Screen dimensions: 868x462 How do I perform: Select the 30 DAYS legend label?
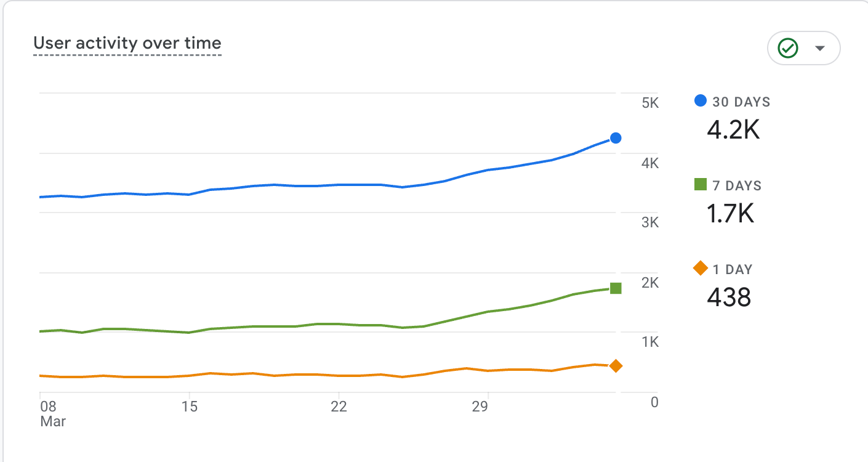click(741, 102)
